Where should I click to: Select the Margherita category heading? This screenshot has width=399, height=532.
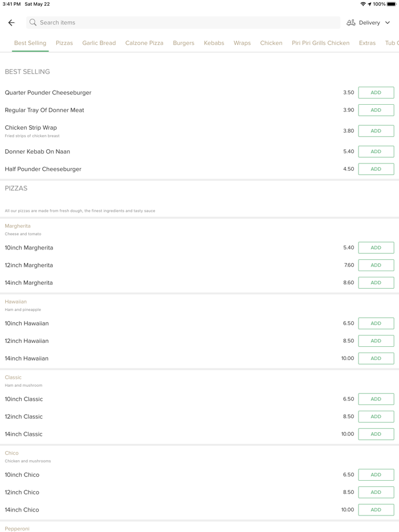tap(18, 226)
